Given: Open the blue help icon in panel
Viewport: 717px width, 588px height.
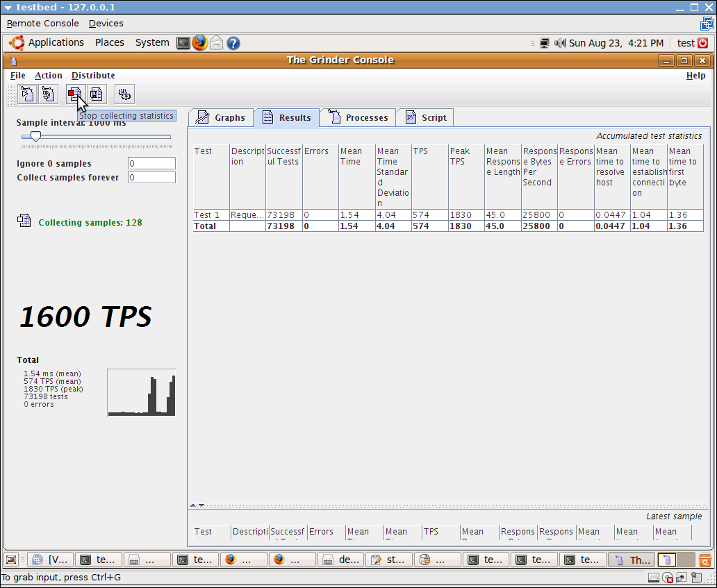Looking at the screenshot, I should tap(233, 43).
